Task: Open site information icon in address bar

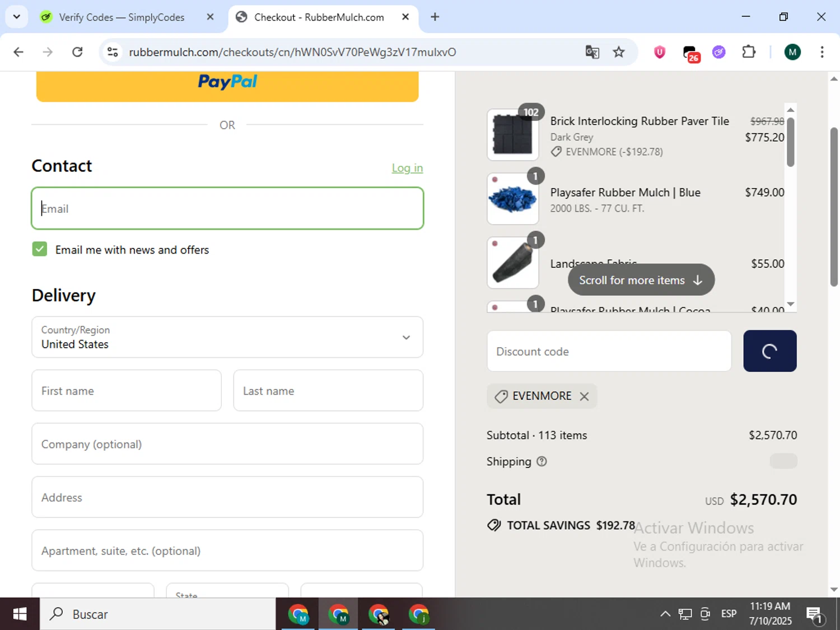Action: (x=113, y=52)
